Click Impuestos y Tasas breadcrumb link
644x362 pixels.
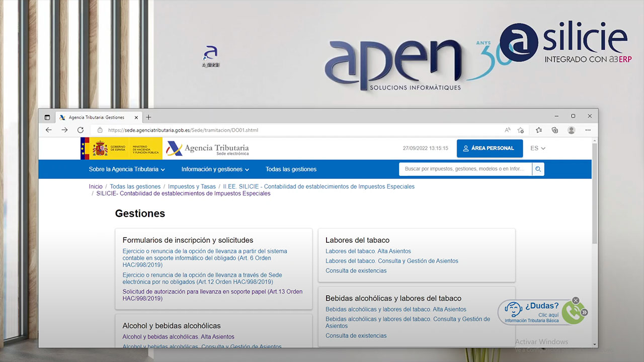click(x=192, y=187)
